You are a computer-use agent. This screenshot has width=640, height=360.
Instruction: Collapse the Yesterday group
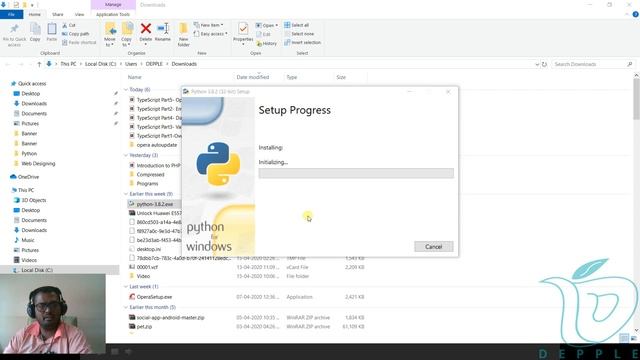[x=126, y=156]
